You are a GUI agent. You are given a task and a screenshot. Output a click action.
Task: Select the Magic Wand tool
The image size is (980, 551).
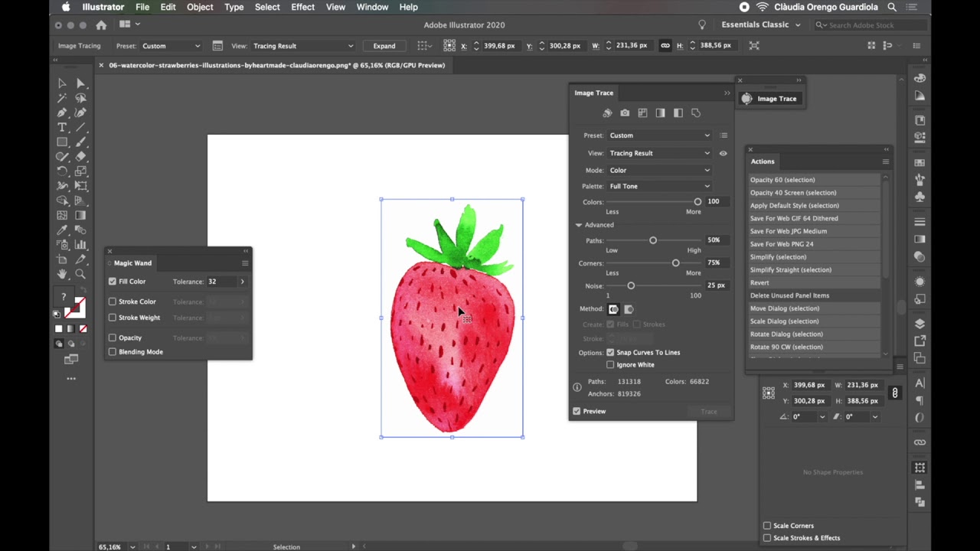point(62,98)
